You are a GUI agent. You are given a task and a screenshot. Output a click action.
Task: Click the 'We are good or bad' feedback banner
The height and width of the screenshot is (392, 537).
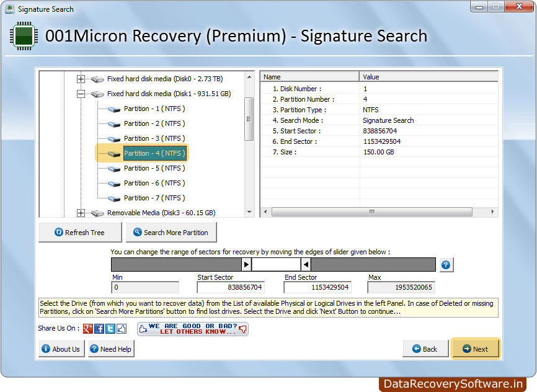[193, 329]
